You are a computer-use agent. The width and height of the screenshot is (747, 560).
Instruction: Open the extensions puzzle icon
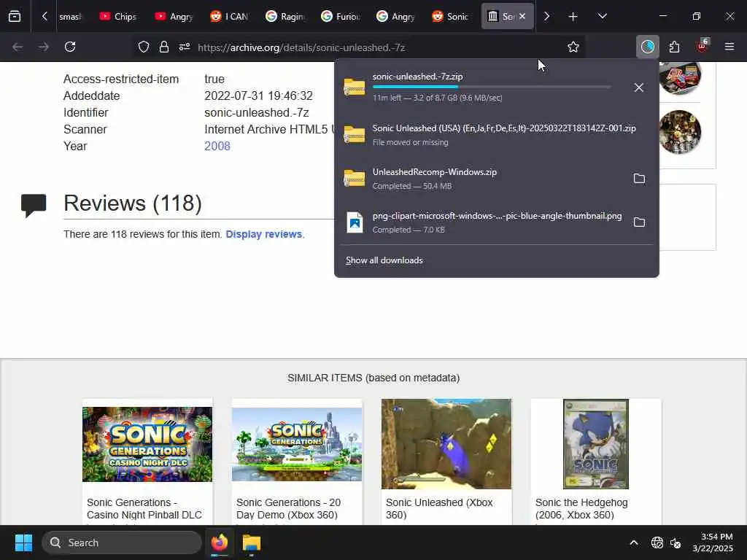coord(674,47)
